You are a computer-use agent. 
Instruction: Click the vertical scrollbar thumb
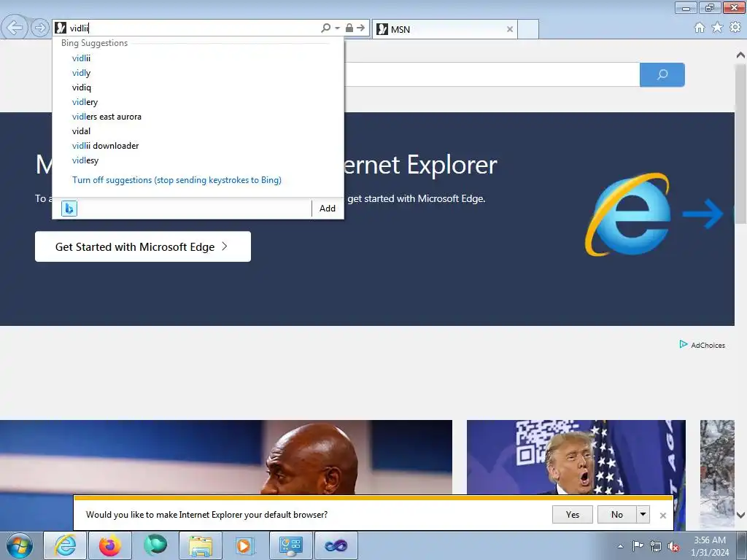[x=741, y=143]
